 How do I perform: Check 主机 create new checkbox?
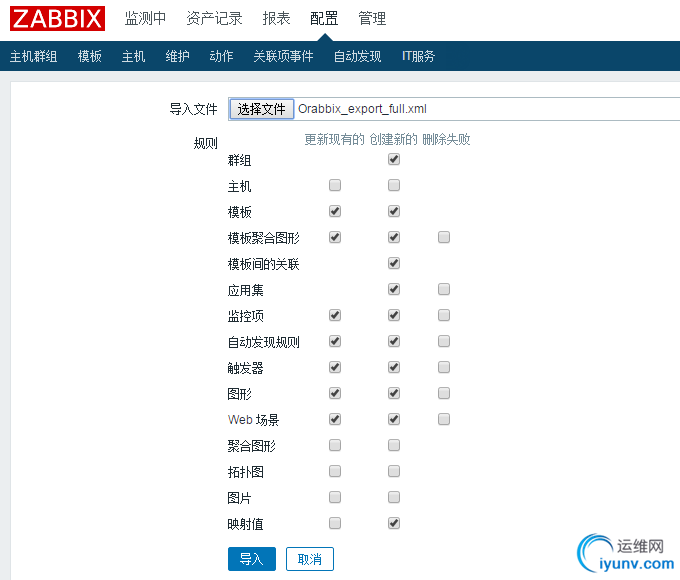(x=394, y=185)
